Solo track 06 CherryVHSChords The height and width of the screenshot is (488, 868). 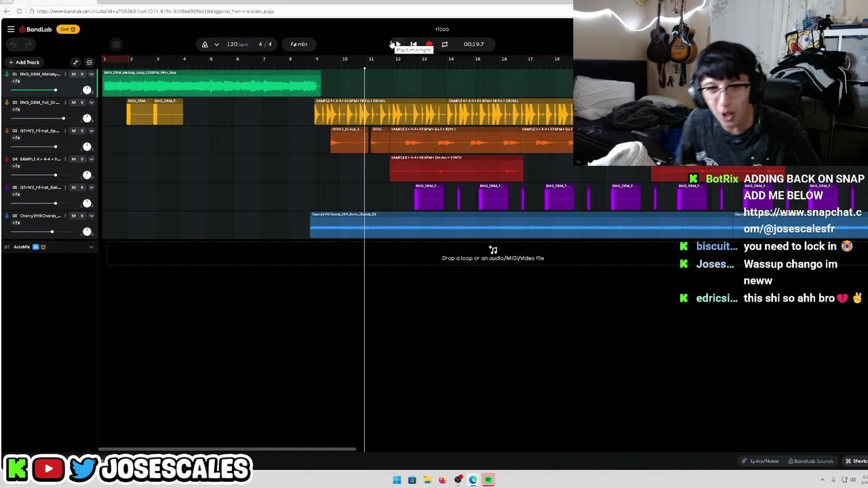82,216
